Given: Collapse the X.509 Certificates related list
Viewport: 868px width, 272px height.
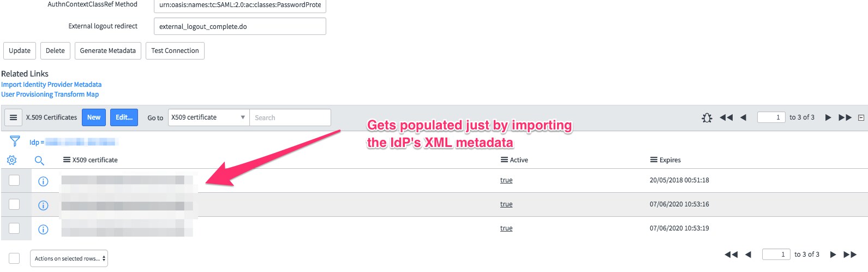Looking at the screenshot, I should point(861,117).
